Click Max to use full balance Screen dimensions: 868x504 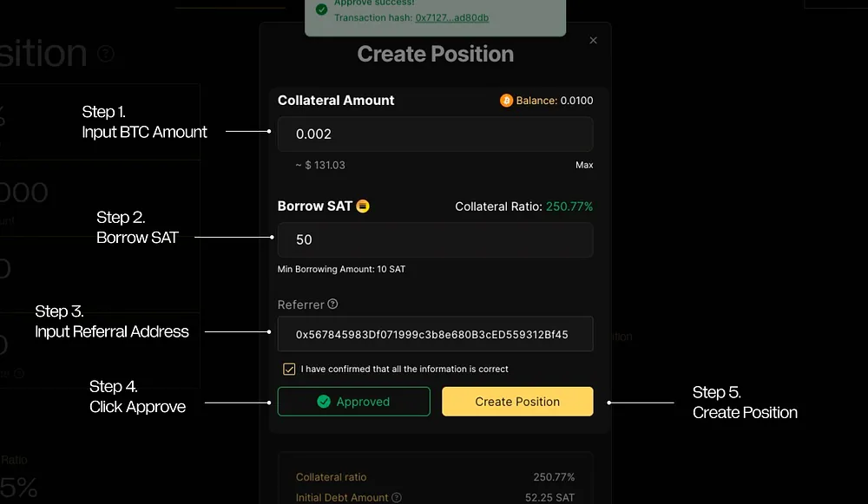point(584,165)
